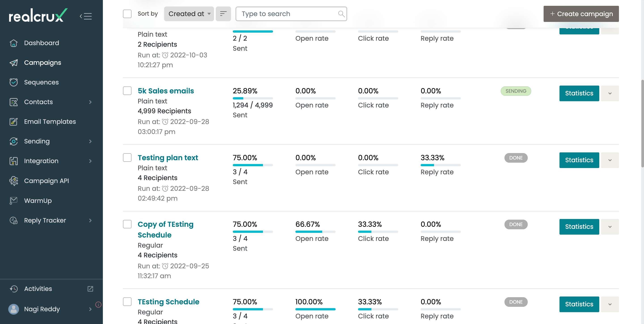Expand the Contacts submenu
The image size is (644, 324).
pos(90,102)
